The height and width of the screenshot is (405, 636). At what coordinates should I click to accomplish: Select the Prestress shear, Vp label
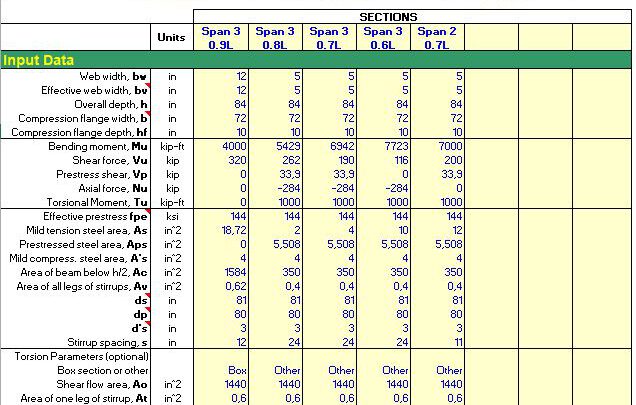[102, 174]
